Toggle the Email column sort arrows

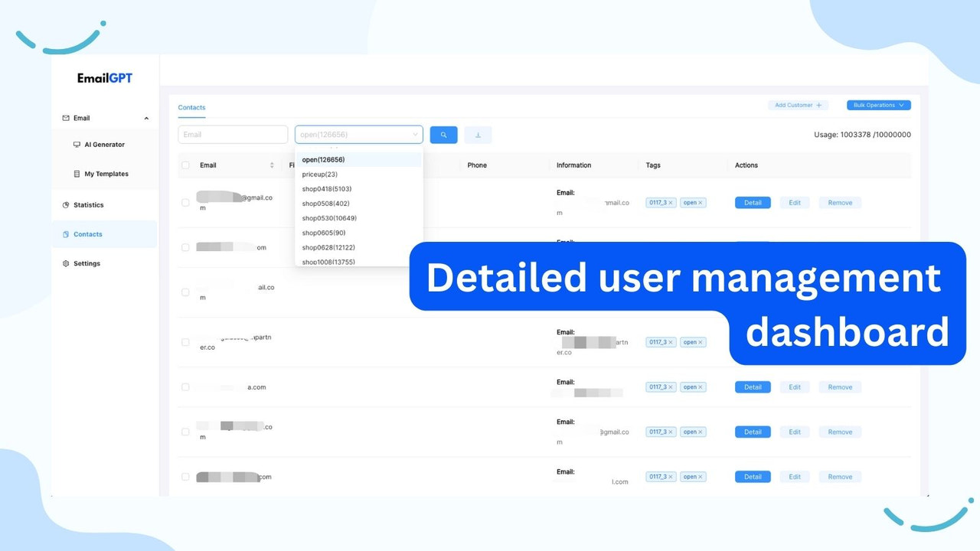(273, 165)
